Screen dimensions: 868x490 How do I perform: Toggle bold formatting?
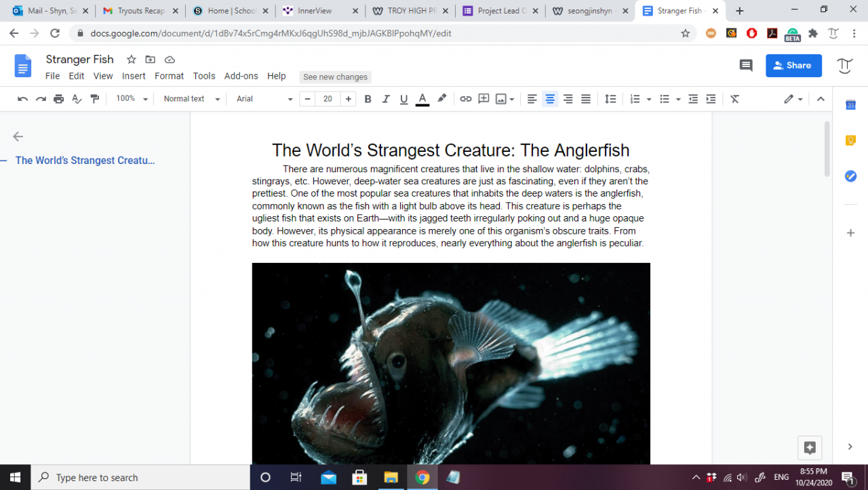tap(368, 99)
